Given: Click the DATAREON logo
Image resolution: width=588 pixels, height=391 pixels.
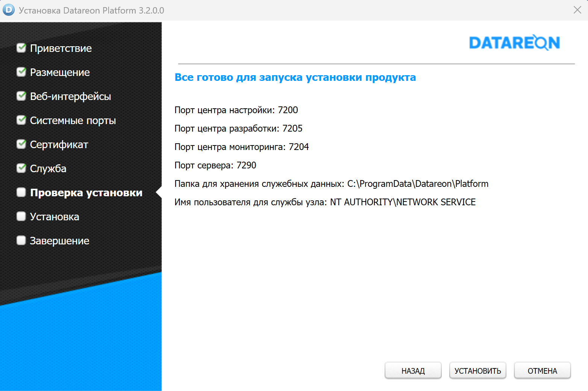Looking at the screenshot, I should point(514,43).
